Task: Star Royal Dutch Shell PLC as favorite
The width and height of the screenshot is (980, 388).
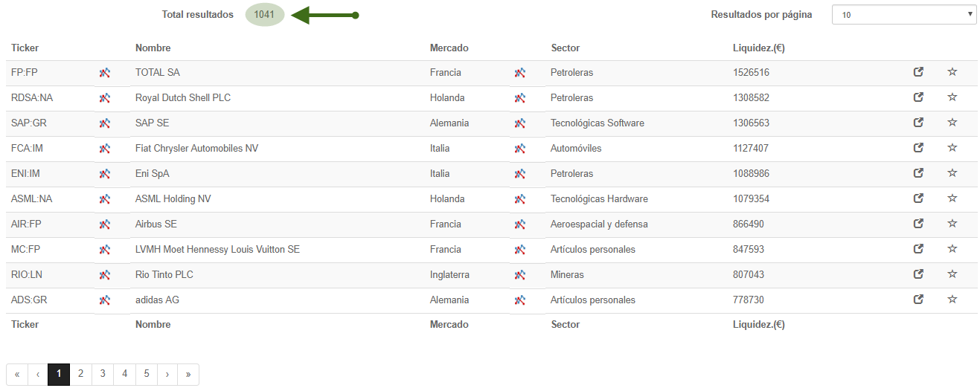Action: (x=952, y=97)
